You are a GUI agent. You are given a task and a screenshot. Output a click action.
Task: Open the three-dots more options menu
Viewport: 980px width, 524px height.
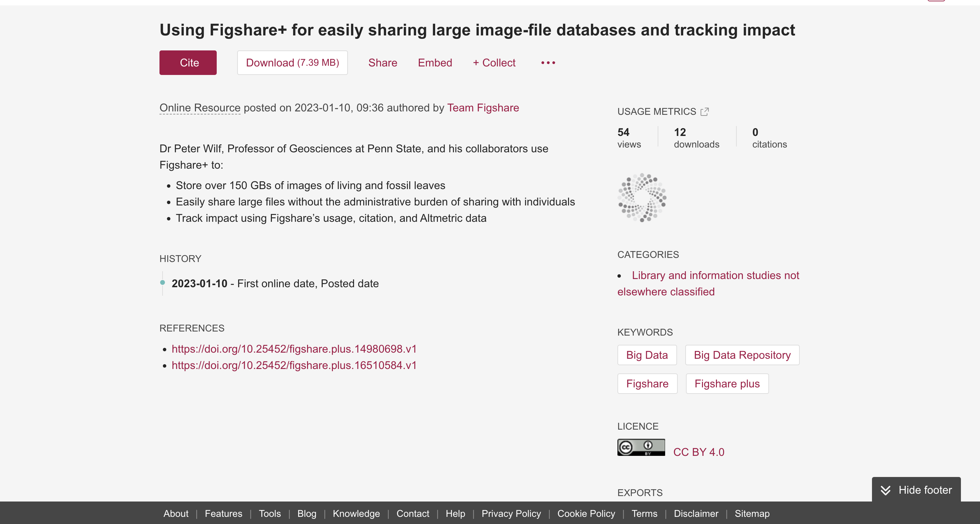548,63
